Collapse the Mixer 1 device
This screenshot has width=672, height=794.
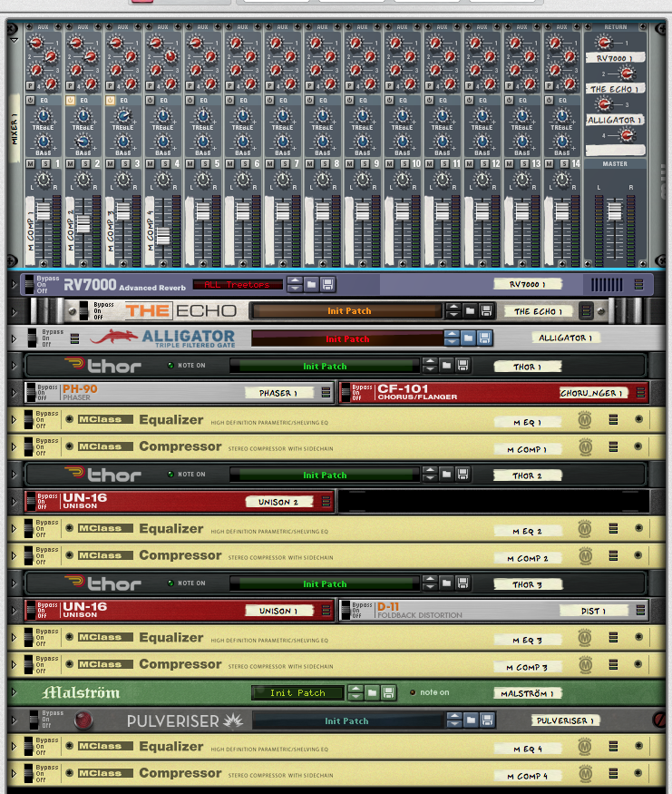(x=15, y=40)
